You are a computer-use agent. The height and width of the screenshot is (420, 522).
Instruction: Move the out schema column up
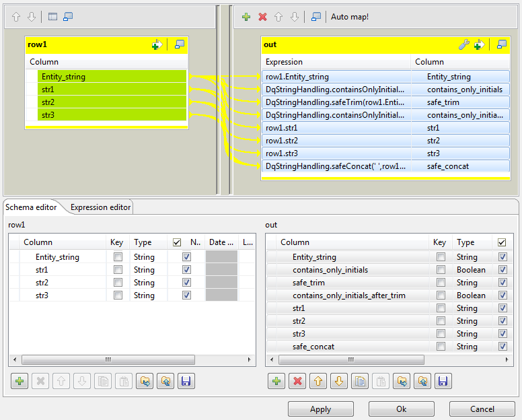(x=318, y=382)
